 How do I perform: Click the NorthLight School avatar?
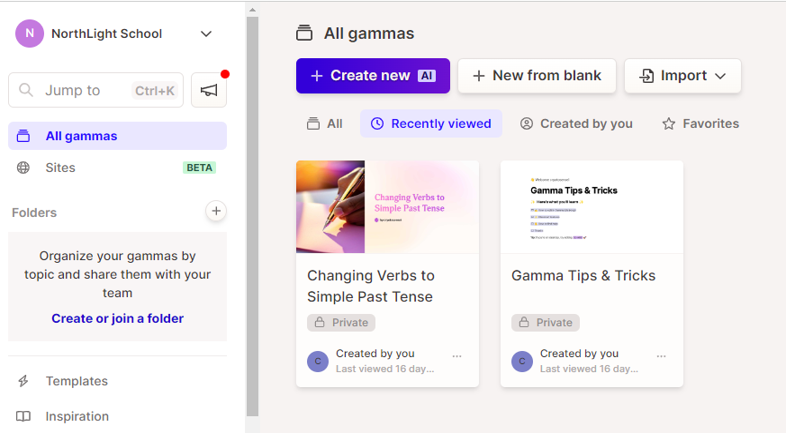pos(30,34)
